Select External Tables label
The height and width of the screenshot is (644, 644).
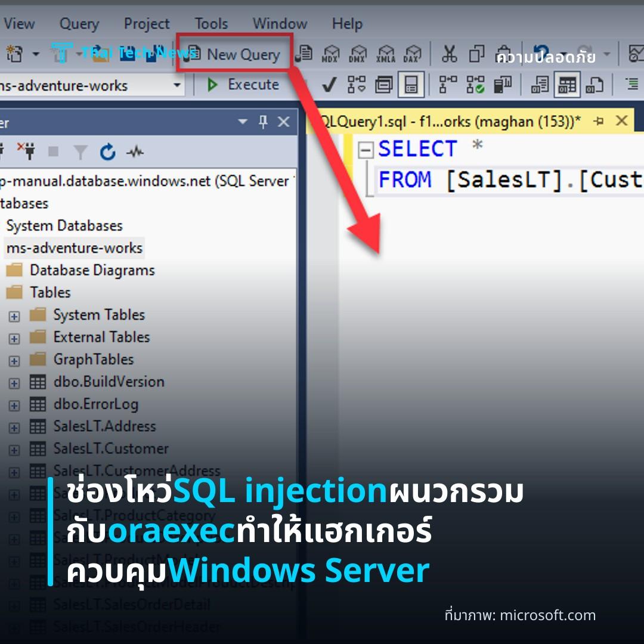(x=101, y=337)
